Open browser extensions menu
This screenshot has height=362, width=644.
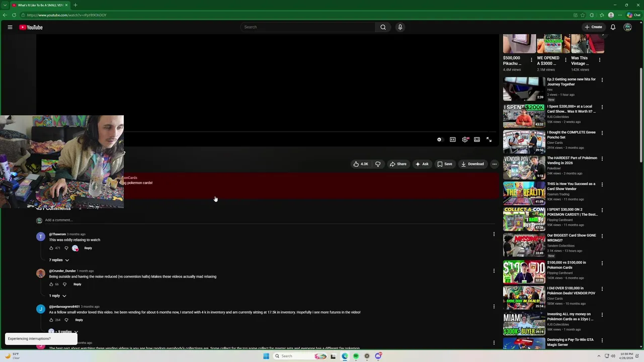[x=592, y=15]
